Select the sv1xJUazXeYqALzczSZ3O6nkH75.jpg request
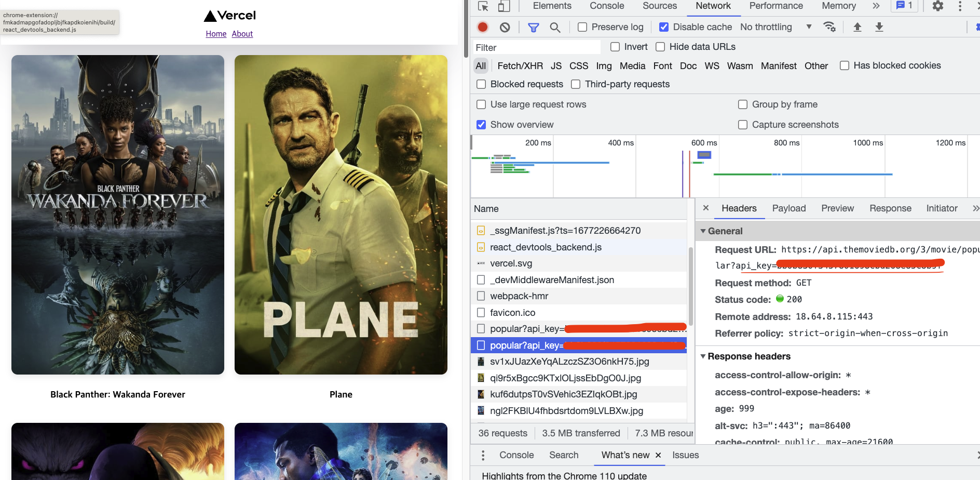Screen dimensions: 980x480 579,362
